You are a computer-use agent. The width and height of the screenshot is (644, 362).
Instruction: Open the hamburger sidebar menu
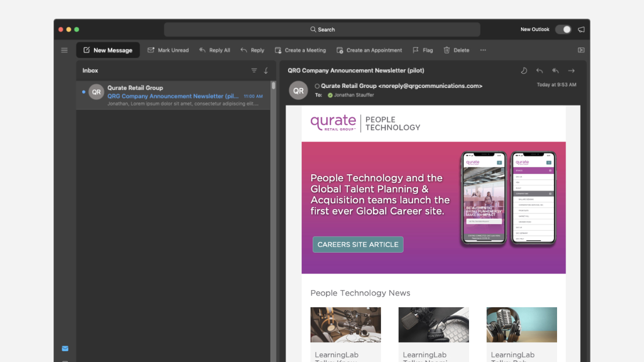64,50
